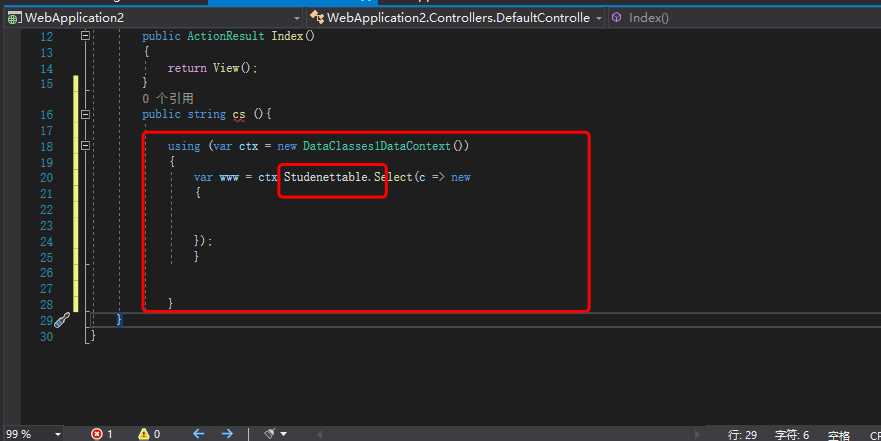Viewport: 881px width, 441px height.
Task: Click the code cleanup broom icon
Action: [x=269, y=434]
